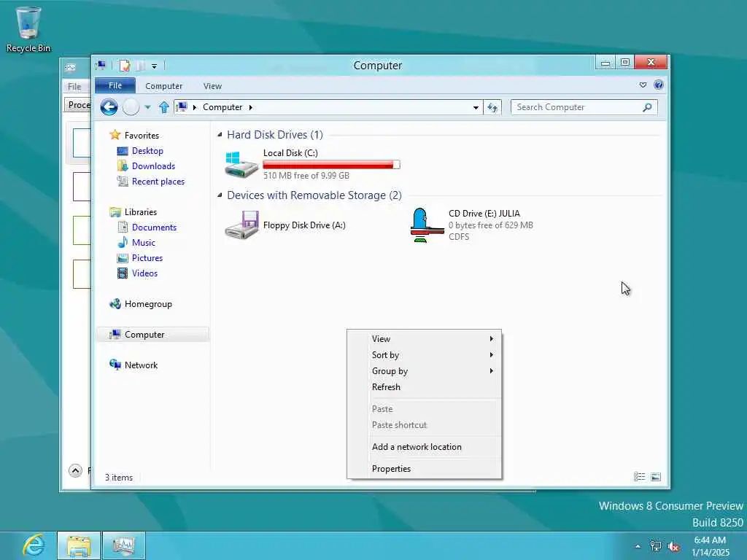The height and width of the screenshot is (560, 747).
Task: Click the computer icon in address bar
Action: click(x=182, y=107)
